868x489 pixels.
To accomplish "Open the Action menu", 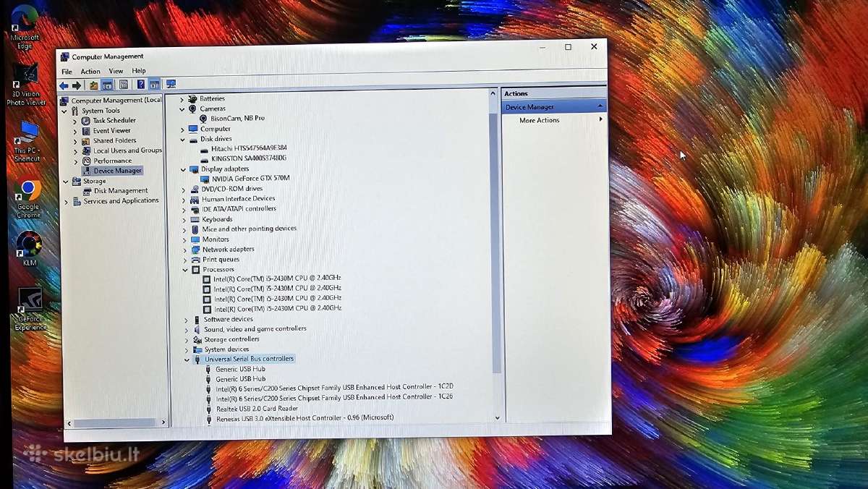I will point(90,72).
